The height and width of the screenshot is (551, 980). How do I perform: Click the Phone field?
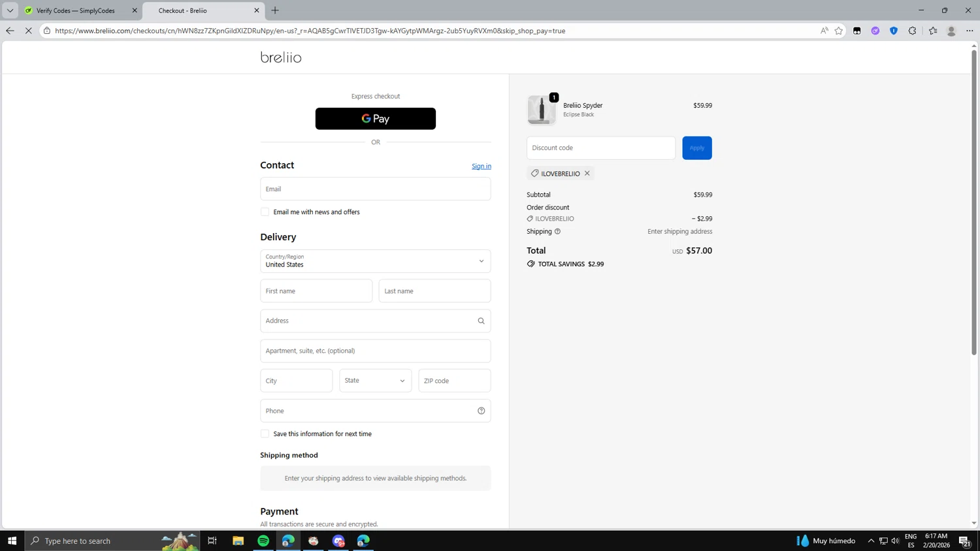click(x=376, y=411)
